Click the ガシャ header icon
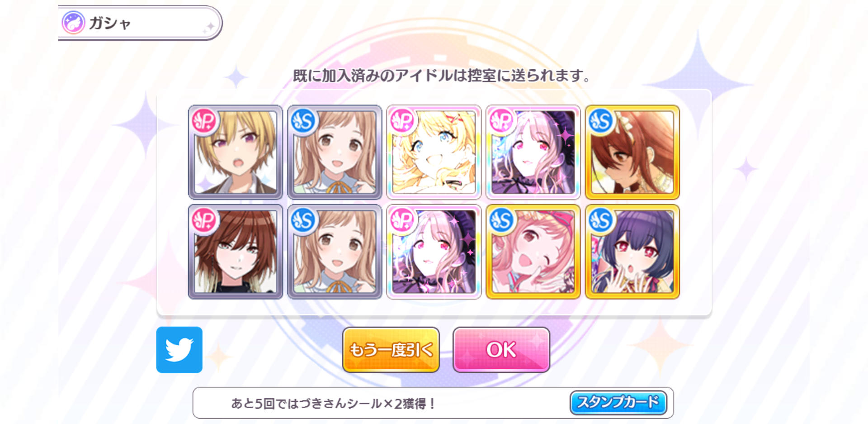 click(73, 23)
